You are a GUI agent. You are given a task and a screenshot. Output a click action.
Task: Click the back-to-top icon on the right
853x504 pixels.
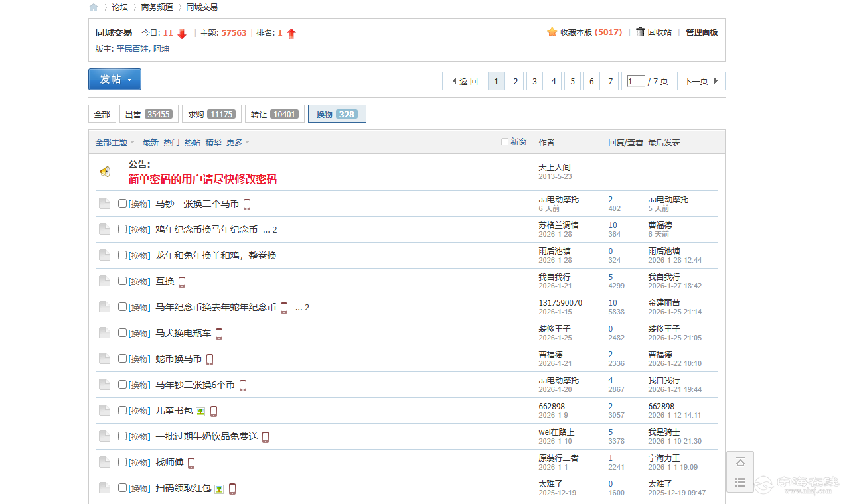coord(739,461)
